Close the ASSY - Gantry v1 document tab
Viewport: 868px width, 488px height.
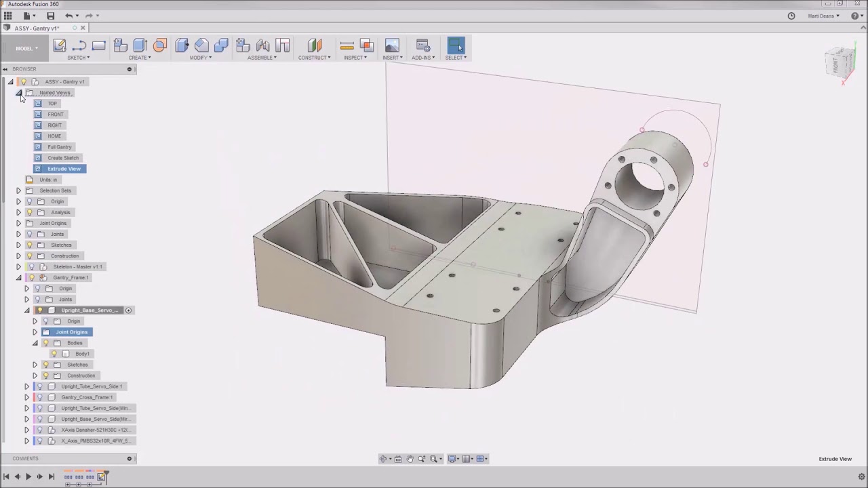click(83, 28)
